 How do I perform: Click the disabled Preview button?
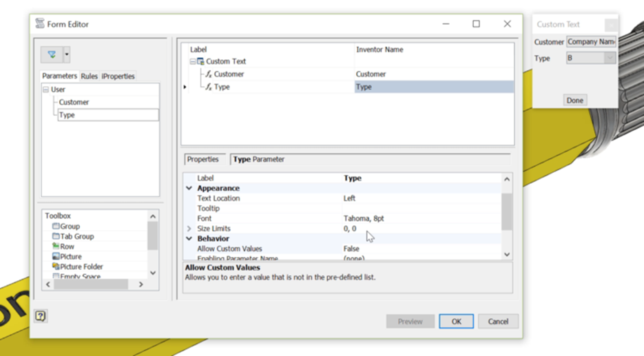pyautogui.click(x=410, y=322)
